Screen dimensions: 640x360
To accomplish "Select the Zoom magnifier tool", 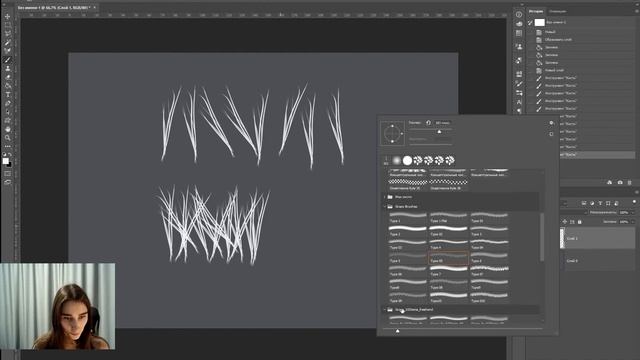I will click(7, 138).
